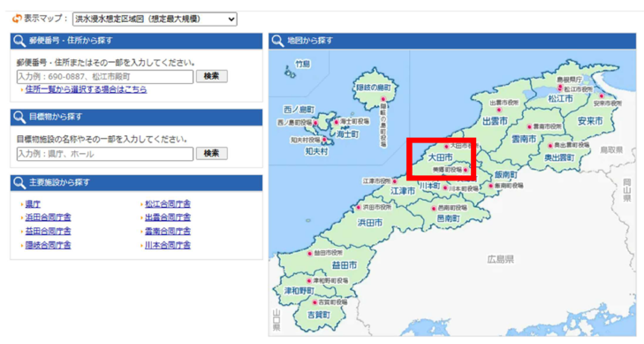
Task: Click 検索 button next to landmark field
Action: click(211, 153)
